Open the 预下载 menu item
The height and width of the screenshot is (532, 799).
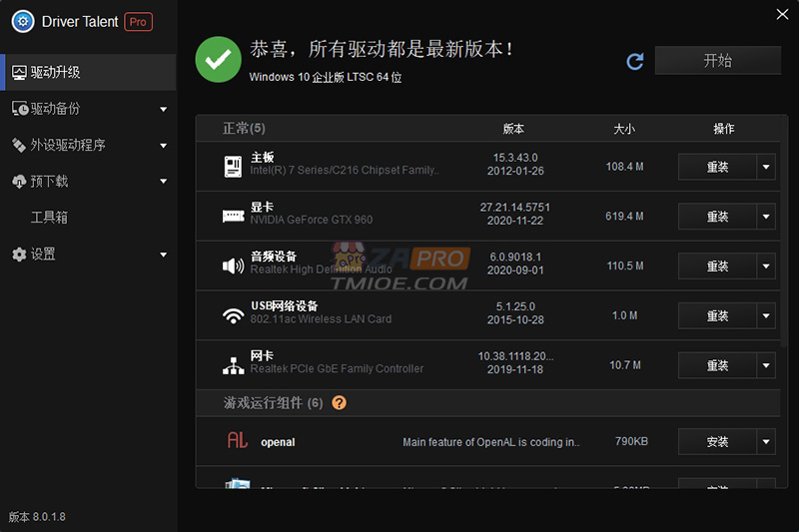point(88,182)
